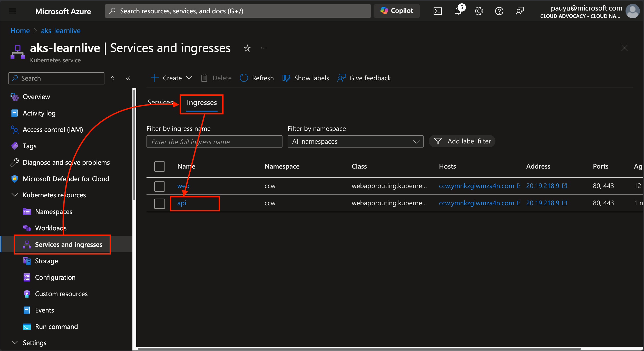Open top bar feedback icon
Screen dimensions: 644x351
click(x=520, y=11)
